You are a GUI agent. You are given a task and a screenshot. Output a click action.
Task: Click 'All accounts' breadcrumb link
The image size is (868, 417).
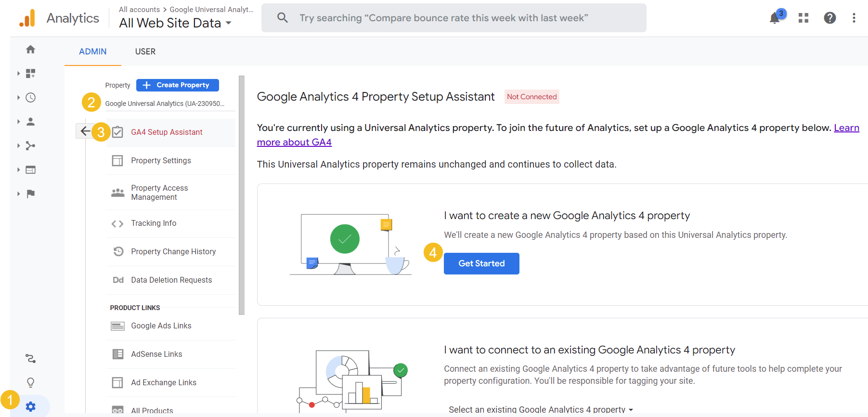tap(139, 9)
